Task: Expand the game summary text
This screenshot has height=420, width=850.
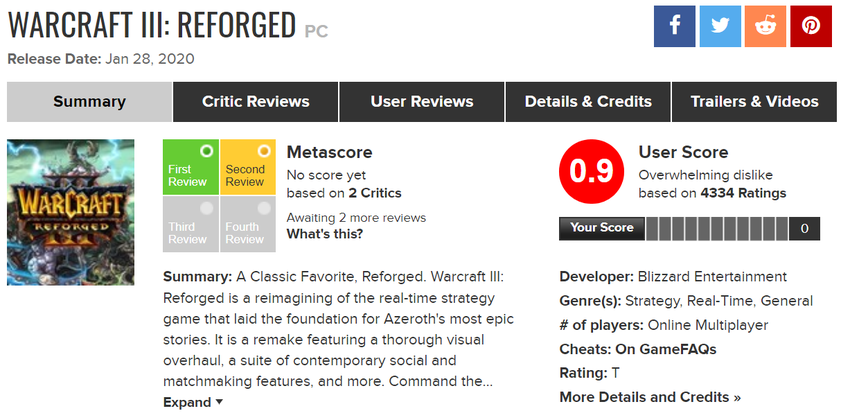Action: click(193, 402)
